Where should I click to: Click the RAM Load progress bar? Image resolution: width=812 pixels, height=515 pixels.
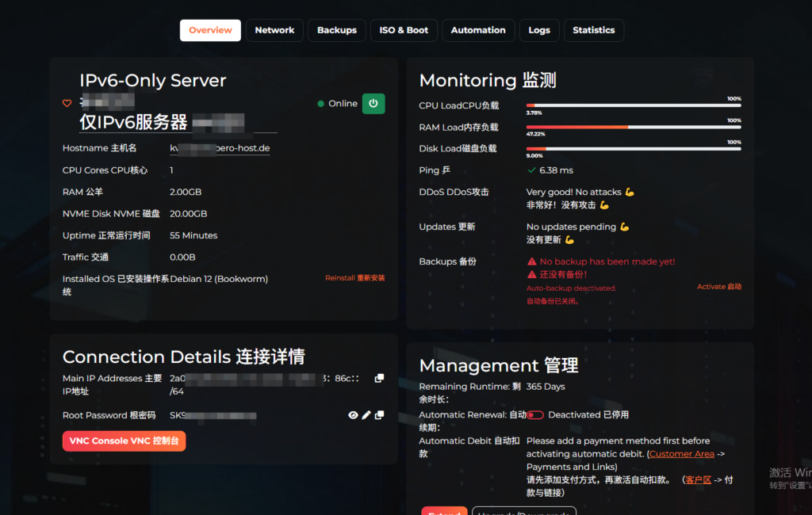(634, 127)
